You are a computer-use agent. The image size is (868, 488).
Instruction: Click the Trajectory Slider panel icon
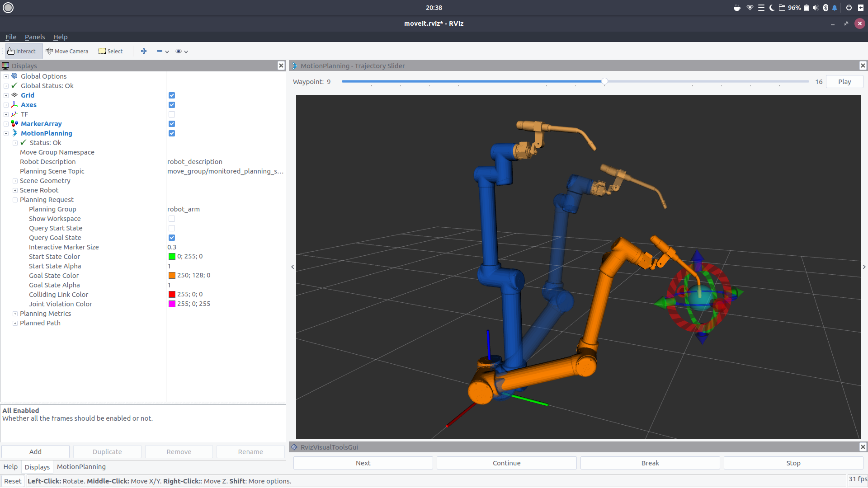click(x=294, y=66)
